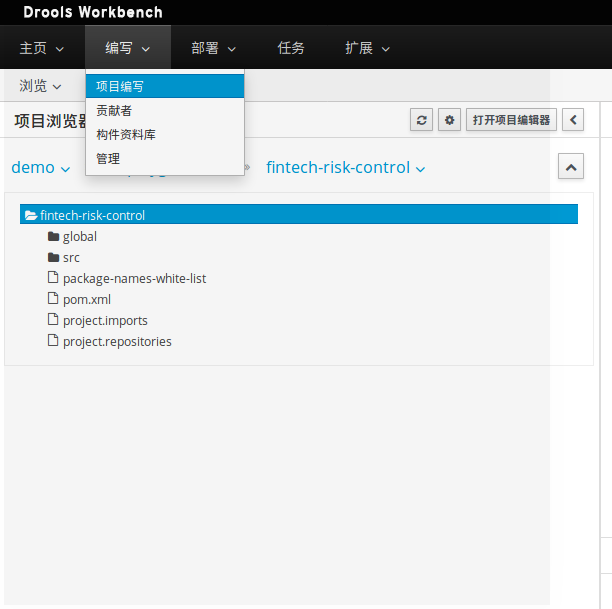Open the global folder label
Image resolution: width=612 pixels, height=609 pixels.
(80, 237)
